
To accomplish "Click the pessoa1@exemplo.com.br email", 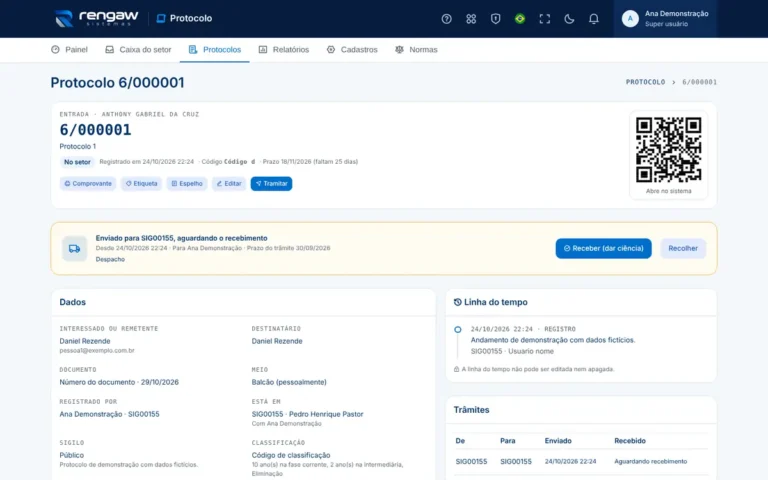I will click(x=97, y=351).
